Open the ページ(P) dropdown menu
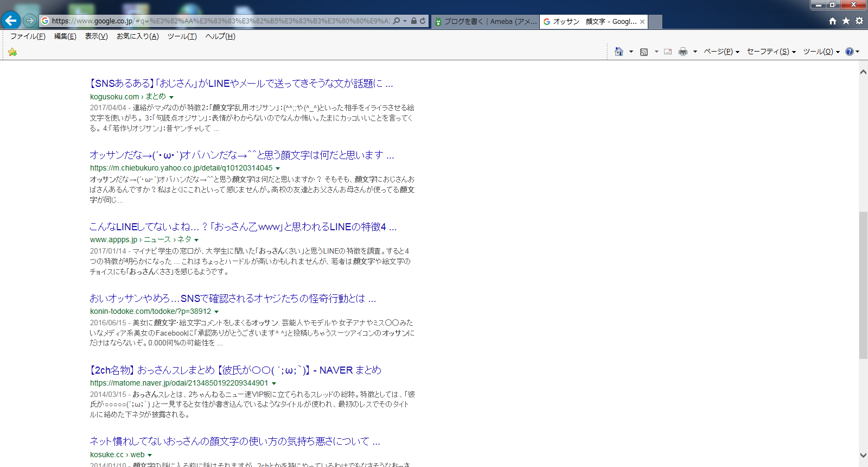The image size is (868, 467). point(722,52)
